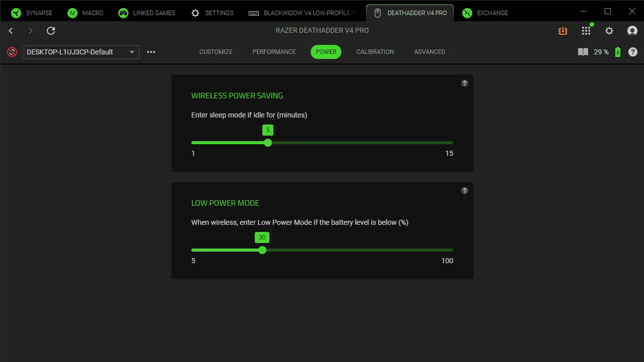Select the DeathAdder V4 Pro tab
This screenshot has width=644, height=362.
click(410, 13)
